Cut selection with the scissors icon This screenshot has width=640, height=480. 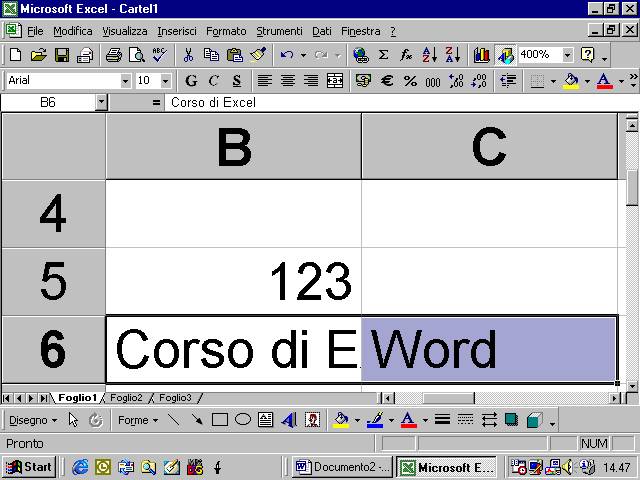188,55
